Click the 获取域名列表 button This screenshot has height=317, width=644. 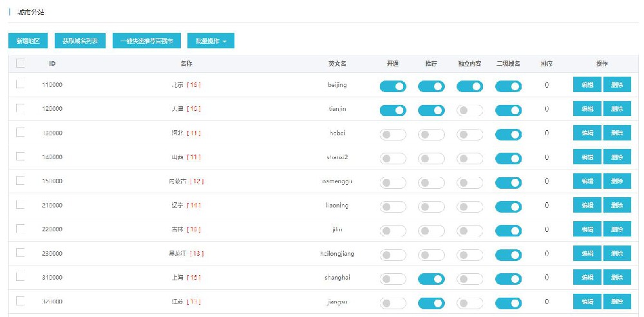pos(80,41)
